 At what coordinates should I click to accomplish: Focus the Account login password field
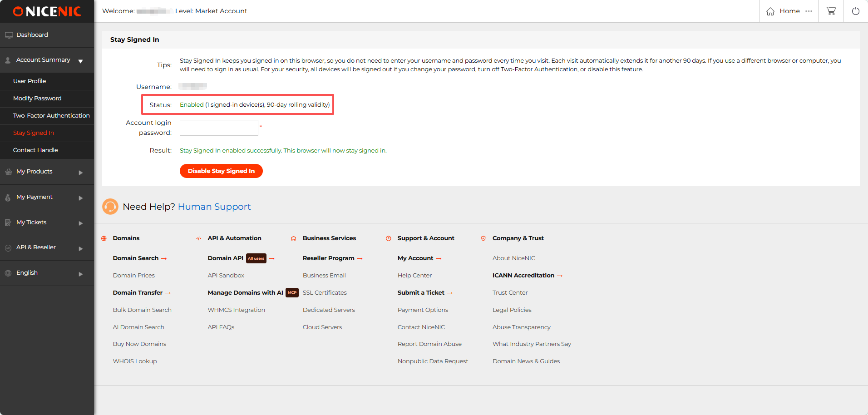tap(219, 128)
